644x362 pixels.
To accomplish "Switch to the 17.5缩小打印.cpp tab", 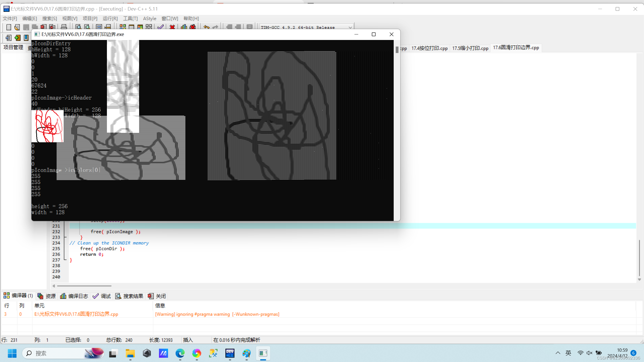I will pyautogui.click(x=470, y=48).
